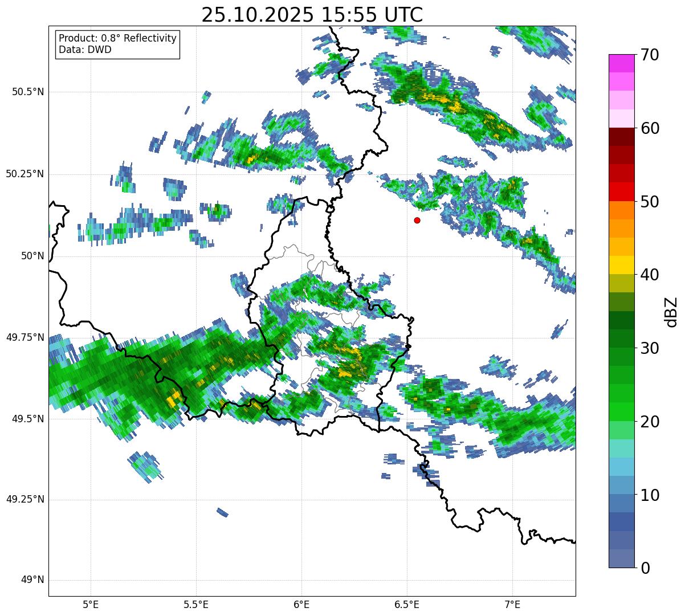
Task: Click the title "25.10.2025 15:55 UTC"
Action: click(x=312, y=15)
